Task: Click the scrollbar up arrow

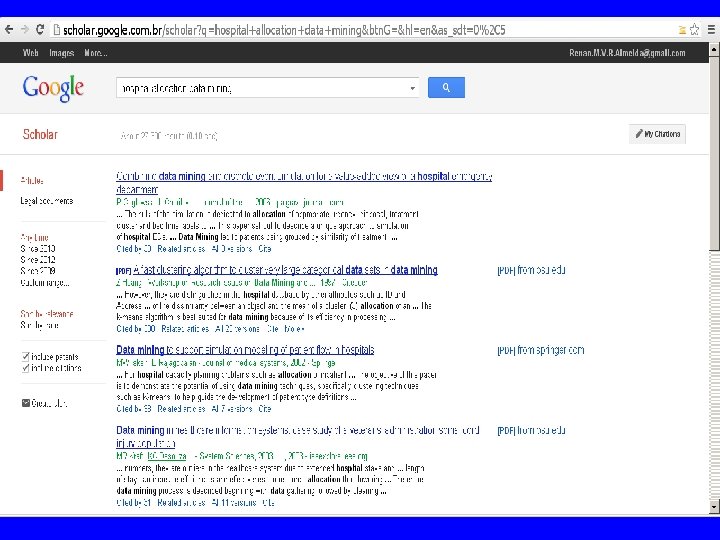Action: [x=714, y=49]
